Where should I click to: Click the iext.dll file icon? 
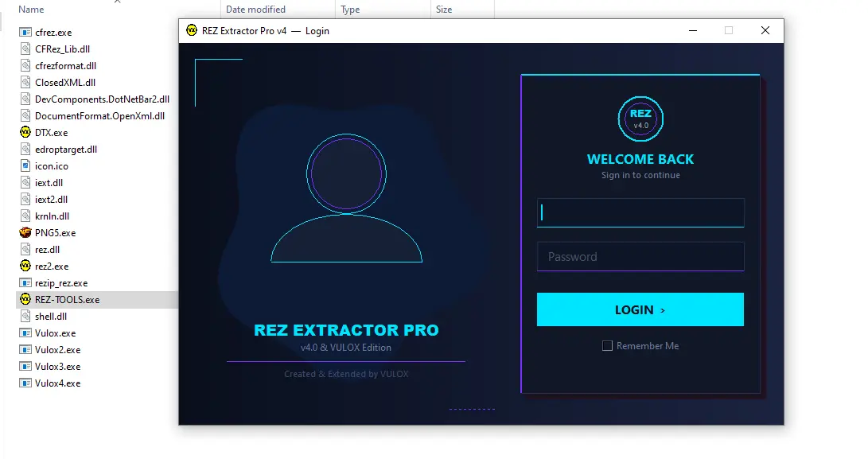coord(25,182)
